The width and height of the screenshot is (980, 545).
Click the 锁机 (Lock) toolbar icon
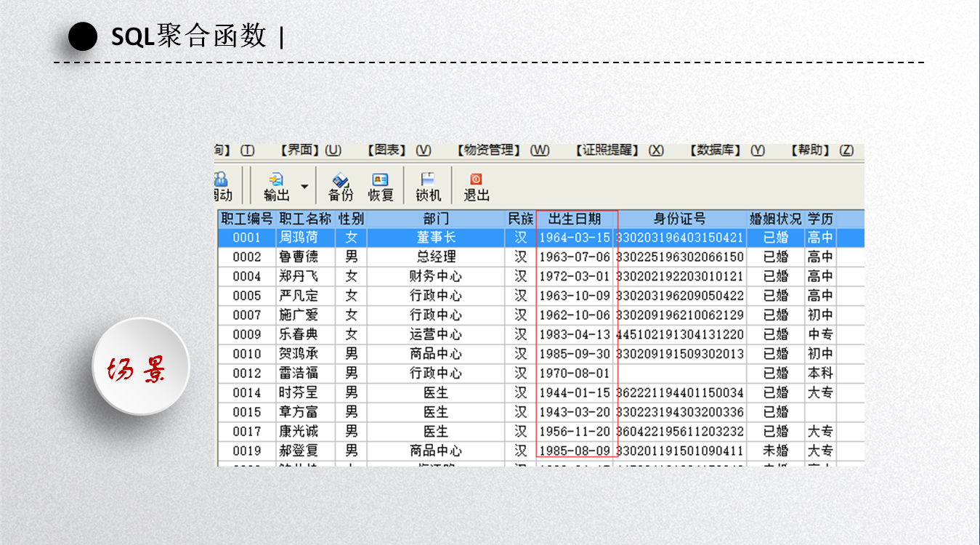[428, 179]
